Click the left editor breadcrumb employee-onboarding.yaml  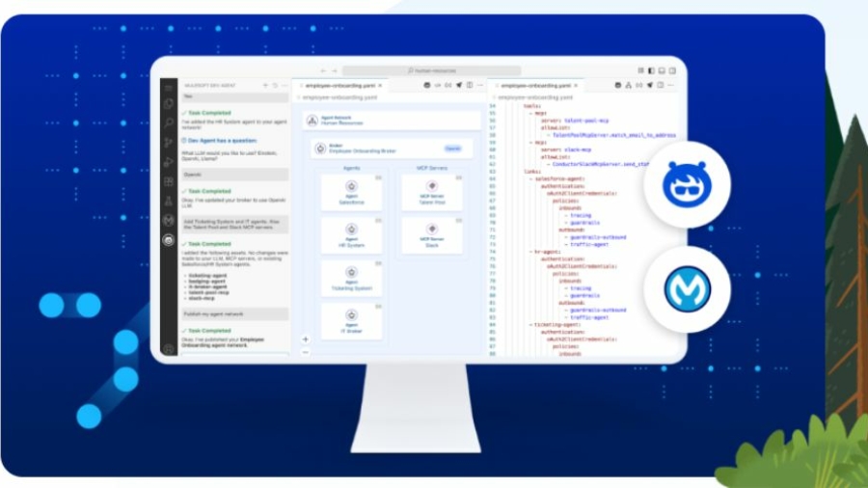(x=339, y=97)
